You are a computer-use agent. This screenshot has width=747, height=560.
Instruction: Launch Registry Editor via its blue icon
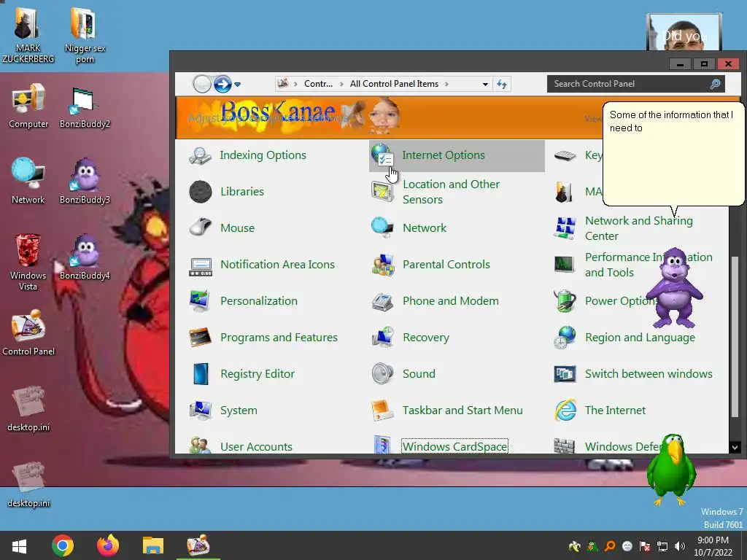[200, 374]
